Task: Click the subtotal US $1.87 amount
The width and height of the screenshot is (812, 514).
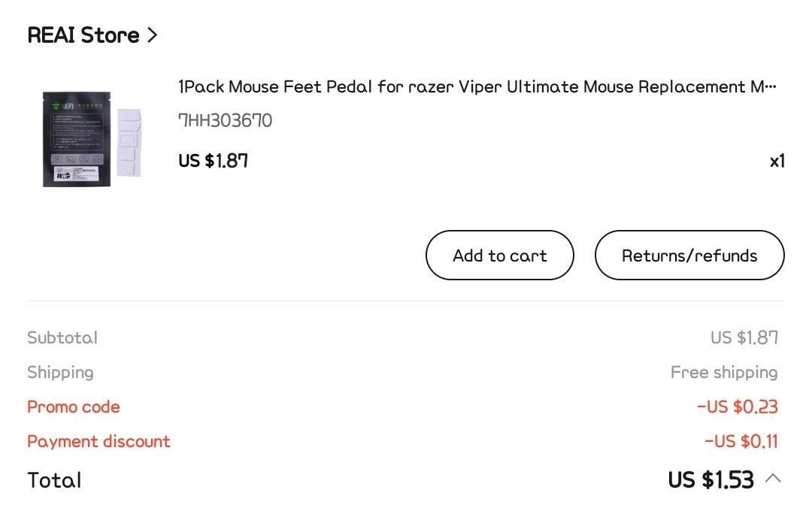Action: (744, 337)
